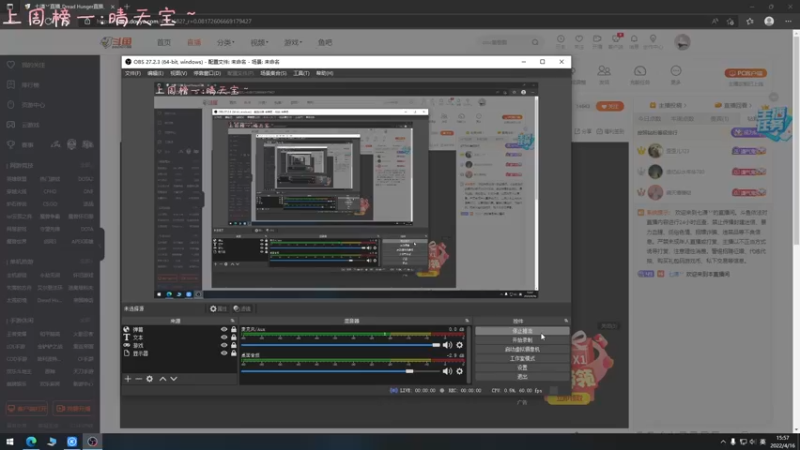Expand the 分类 dropdown in Douyu navigation

[226, 42]
